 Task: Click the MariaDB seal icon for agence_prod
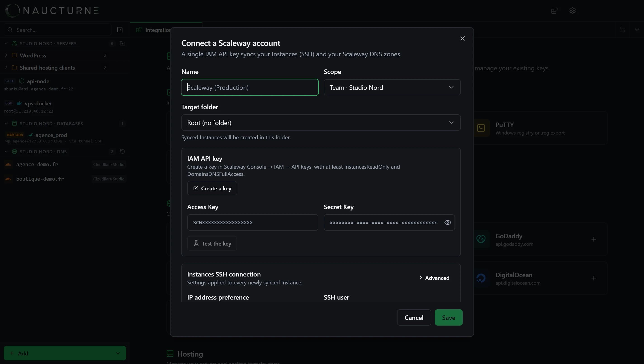[30, 135]
